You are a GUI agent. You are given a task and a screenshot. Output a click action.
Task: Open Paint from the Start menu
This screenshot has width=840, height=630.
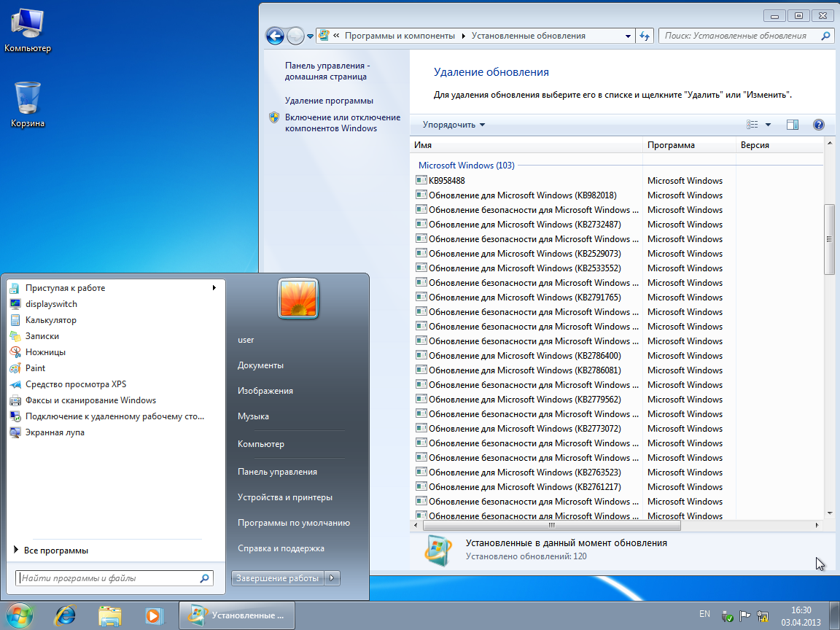(x=35, y=368)
